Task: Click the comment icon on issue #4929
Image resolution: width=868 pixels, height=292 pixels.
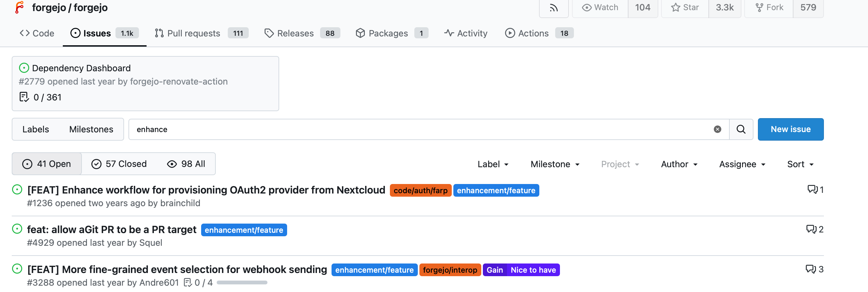Action: pos(811,229)
